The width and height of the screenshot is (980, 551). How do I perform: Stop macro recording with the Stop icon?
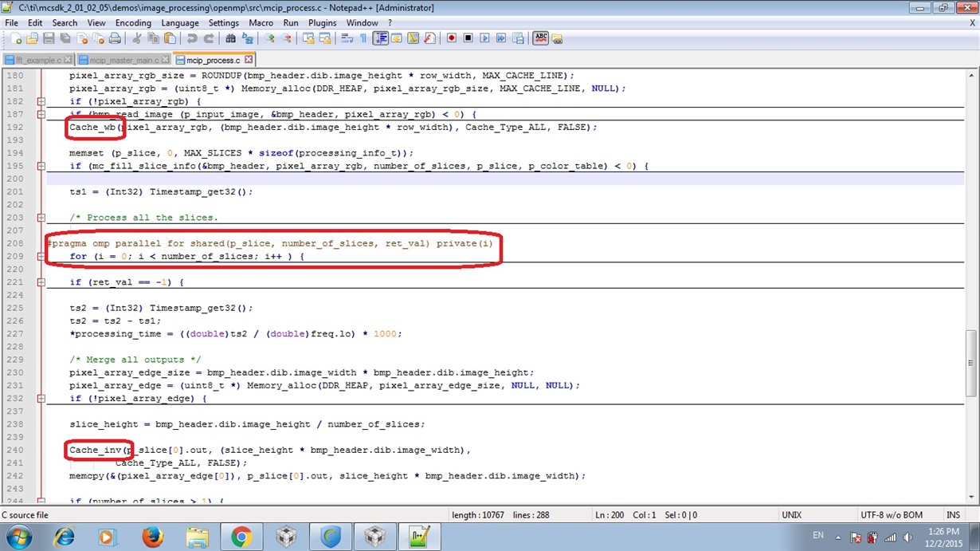tap(468, 38)
